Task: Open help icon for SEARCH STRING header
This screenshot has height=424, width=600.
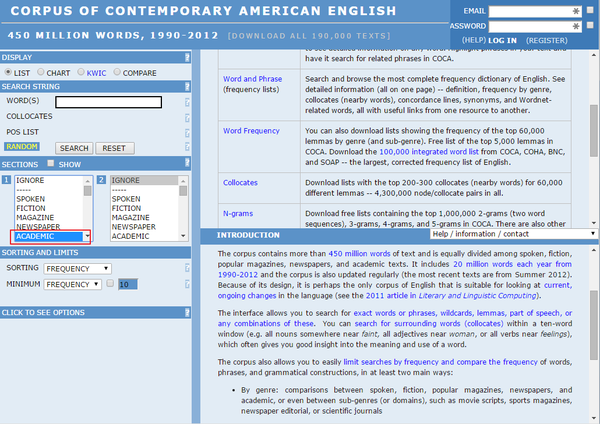Action: click(x=187, y=86)
